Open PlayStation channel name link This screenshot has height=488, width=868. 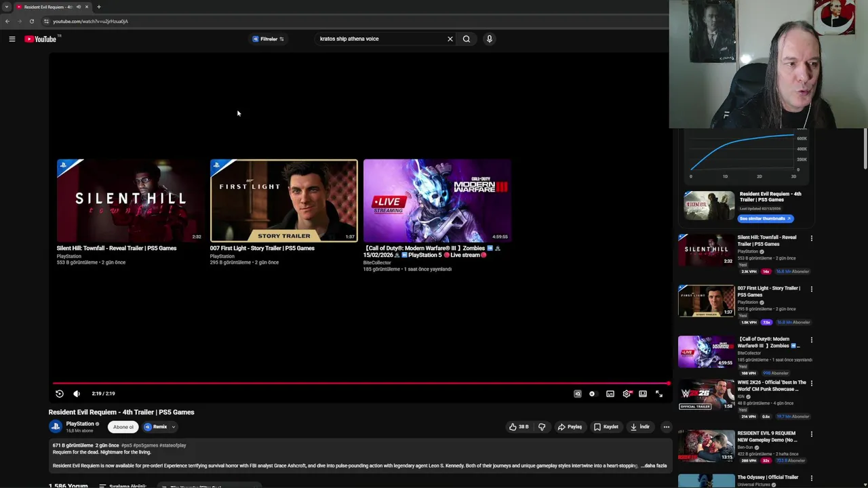tap(80, 424)
